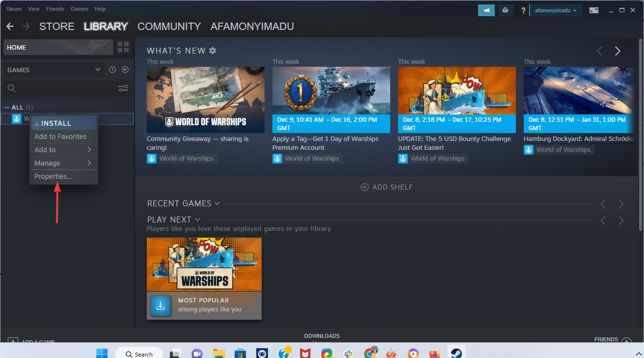This screenshot has height=358, width=644.
Task: Click Play Next shelf right arrow
Action: pyautogui.click(x=621, y=220)
